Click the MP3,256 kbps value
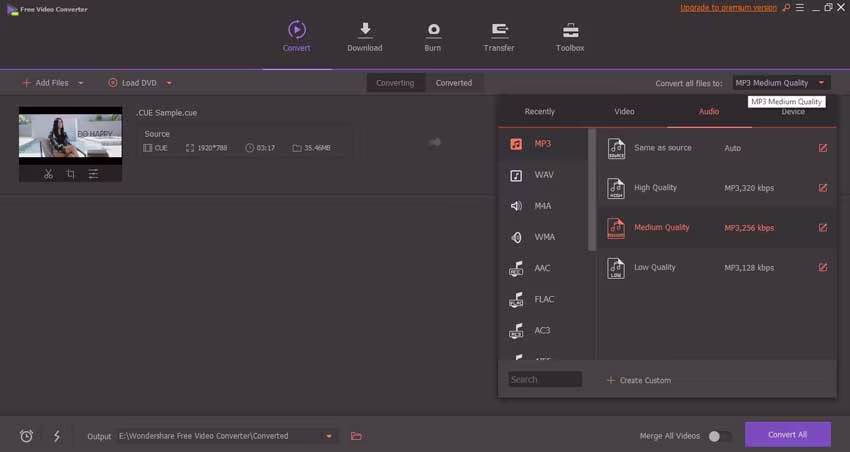Screen dimensions: 850x452 click(749, 228)
